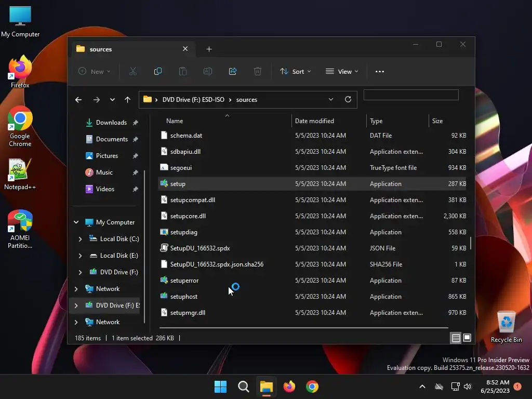Click File Explorer in the taskbar
This screenshot has width=532, height=399.
267,387
